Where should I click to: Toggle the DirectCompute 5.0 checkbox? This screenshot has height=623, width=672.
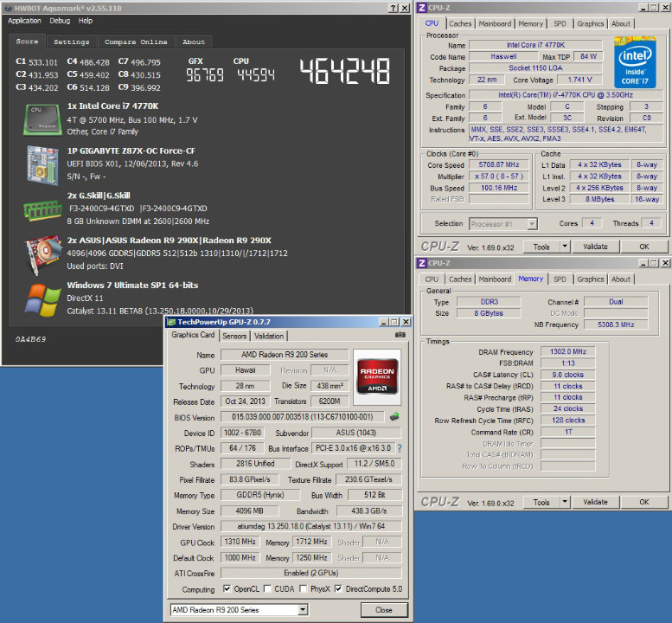338,588
